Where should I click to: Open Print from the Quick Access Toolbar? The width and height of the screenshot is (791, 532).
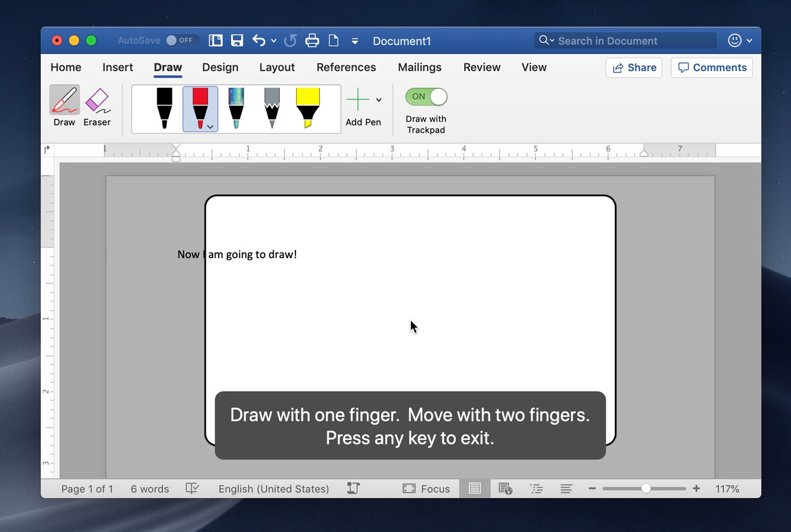click(312, 40)
